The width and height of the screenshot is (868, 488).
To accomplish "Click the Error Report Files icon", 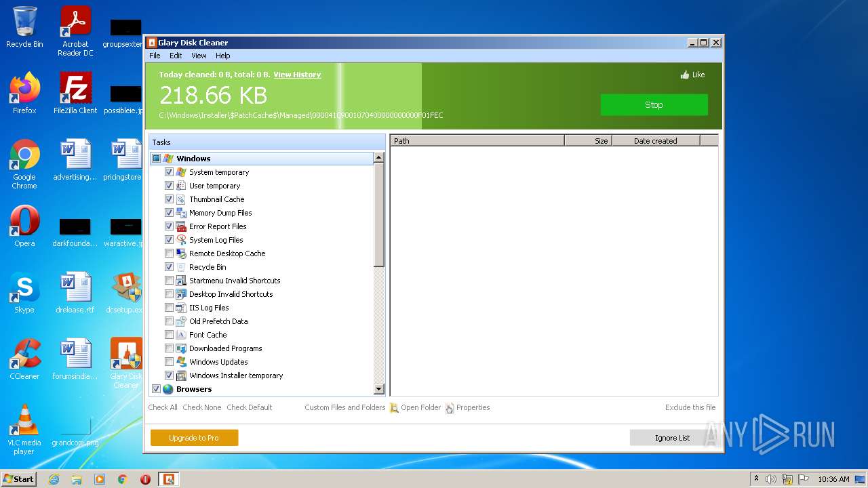I will click(x=181, y=226).
